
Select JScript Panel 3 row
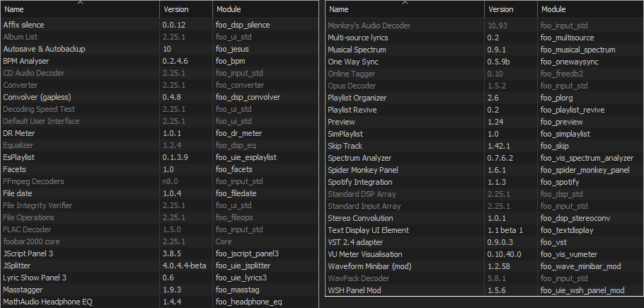pyautogui.click(x=160, y=253)
